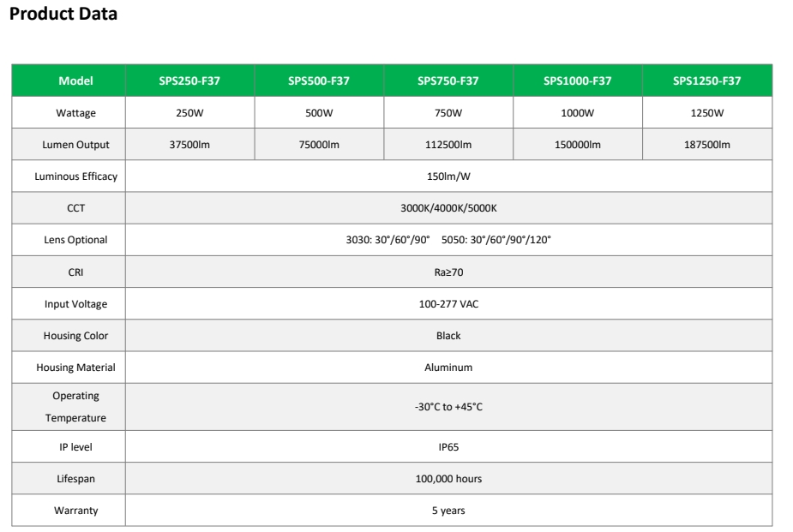
Task: Click the SPS750-F37 column header
Action: coord(448,81)
